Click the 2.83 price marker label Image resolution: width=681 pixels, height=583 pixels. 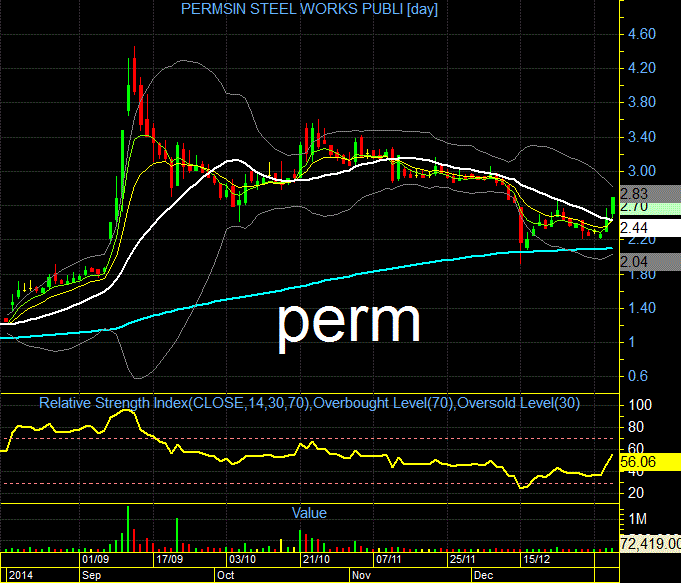650,193
